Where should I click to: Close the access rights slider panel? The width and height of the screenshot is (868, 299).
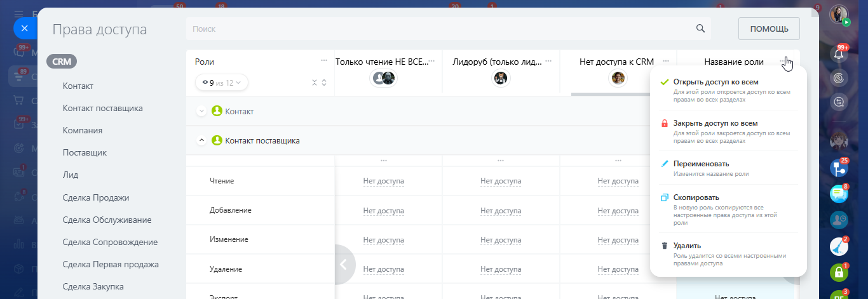pyautogui.click(x=25, y=29)
